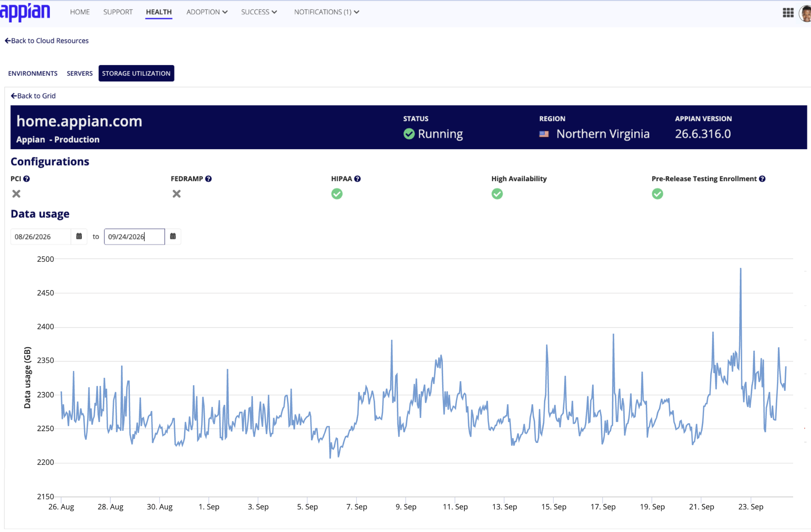Image resolution: width=811 pixels, height=532 pixels.
Task: Click the Appian version 26.6.316.0
Action: point(703,134)
